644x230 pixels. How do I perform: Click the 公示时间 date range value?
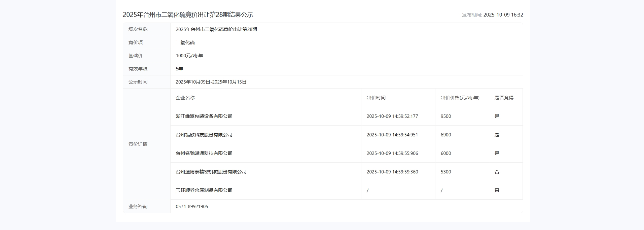(211, 82)
